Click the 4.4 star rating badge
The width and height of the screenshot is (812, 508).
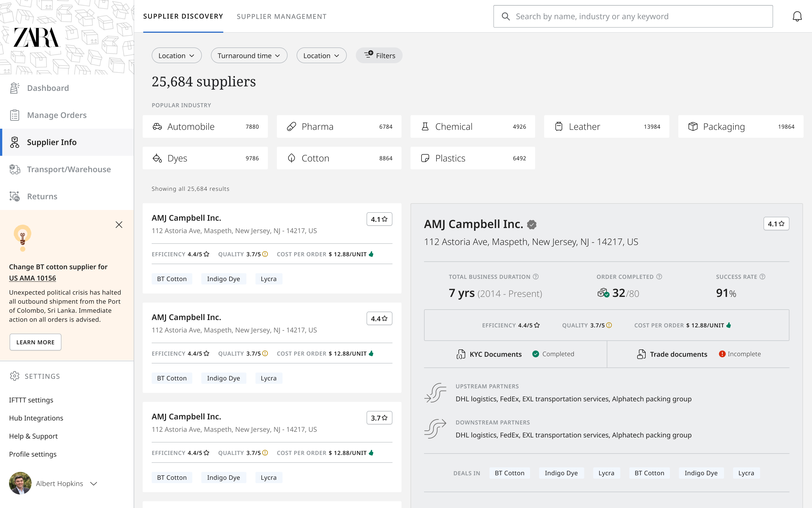point(379,319)
